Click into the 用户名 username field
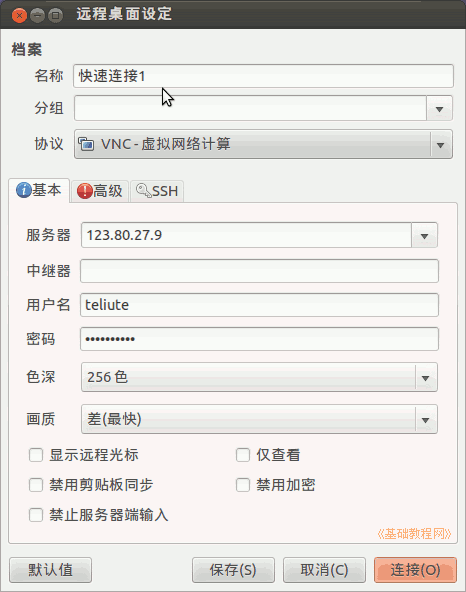The image size is (466, 592). click(x=259, y=305)
